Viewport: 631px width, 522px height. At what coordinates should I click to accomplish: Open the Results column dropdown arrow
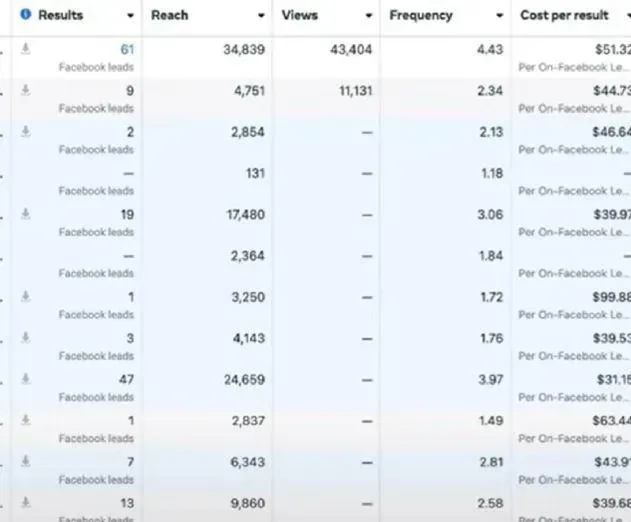click(130, 16)
